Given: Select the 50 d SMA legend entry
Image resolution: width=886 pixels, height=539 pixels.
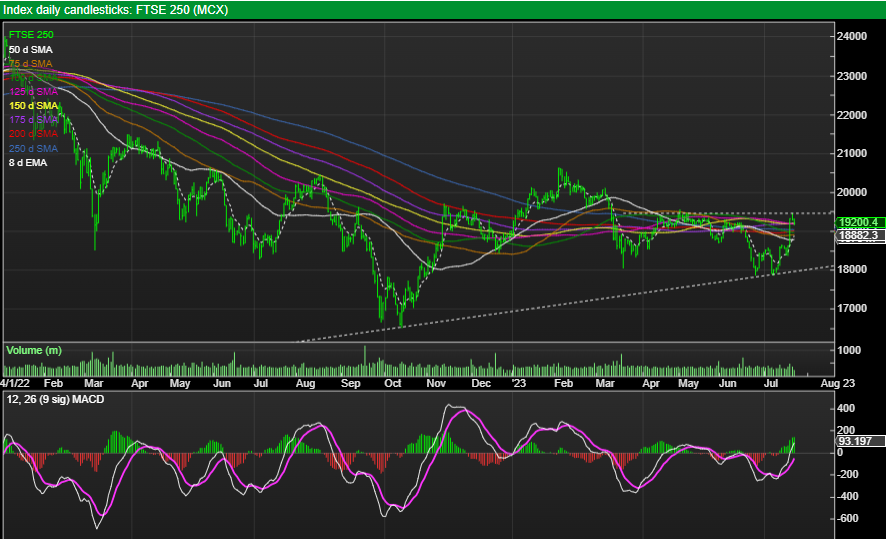Looking at the screenshot, I should [31, 50].
